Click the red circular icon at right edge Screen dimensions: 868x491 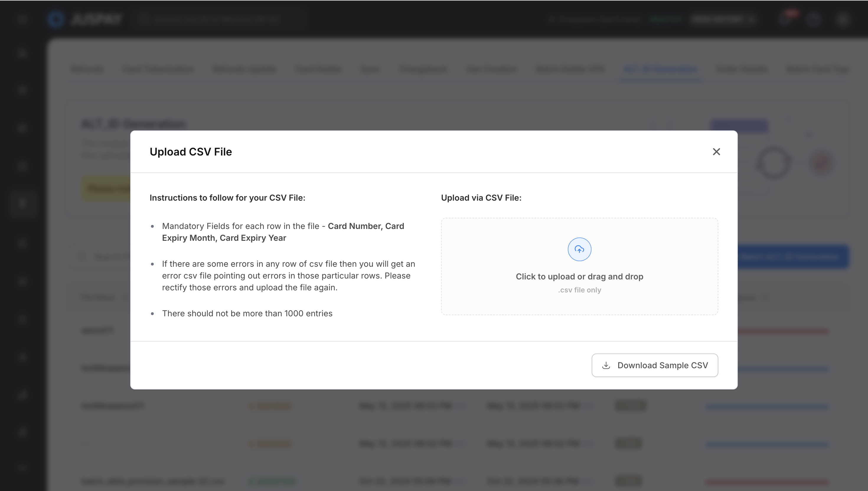(822, 163)
